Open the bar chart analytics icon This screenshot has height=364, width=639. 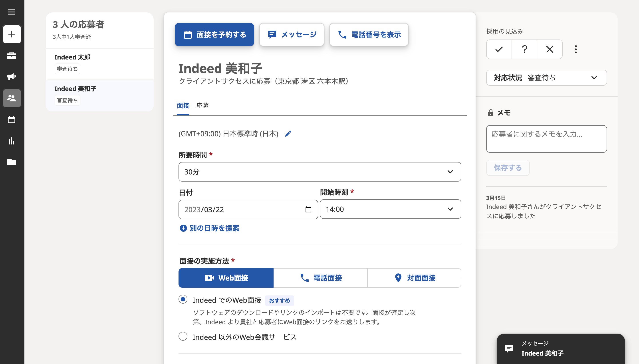(12, 141)
